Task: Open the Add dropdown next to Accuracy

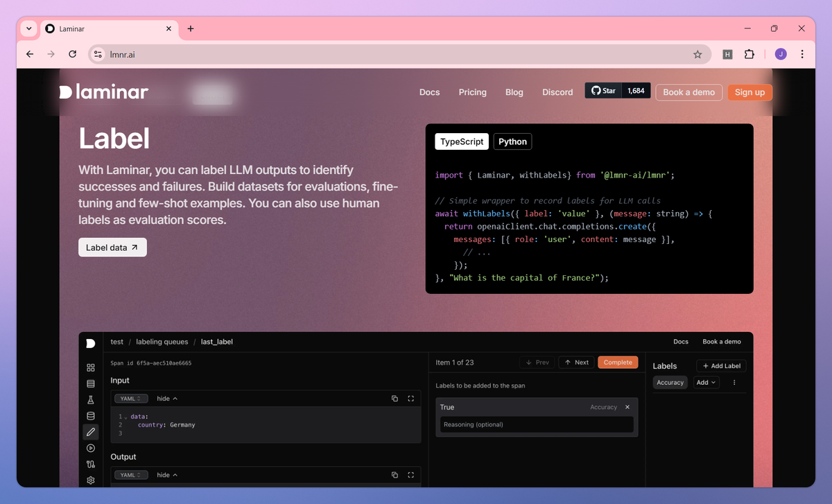Action: pos(707,383)
